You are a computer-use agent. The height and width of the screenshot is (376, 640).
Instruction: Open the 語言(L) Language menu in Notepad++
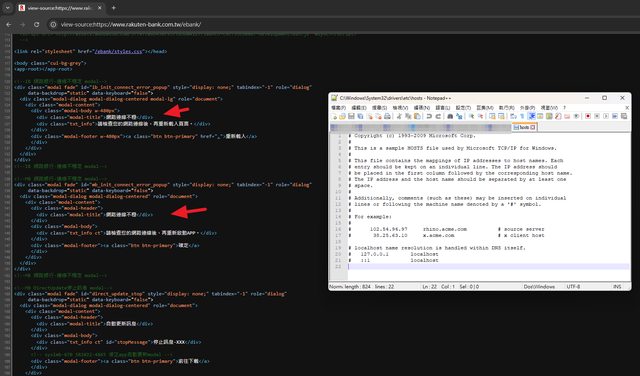point(443,108)
